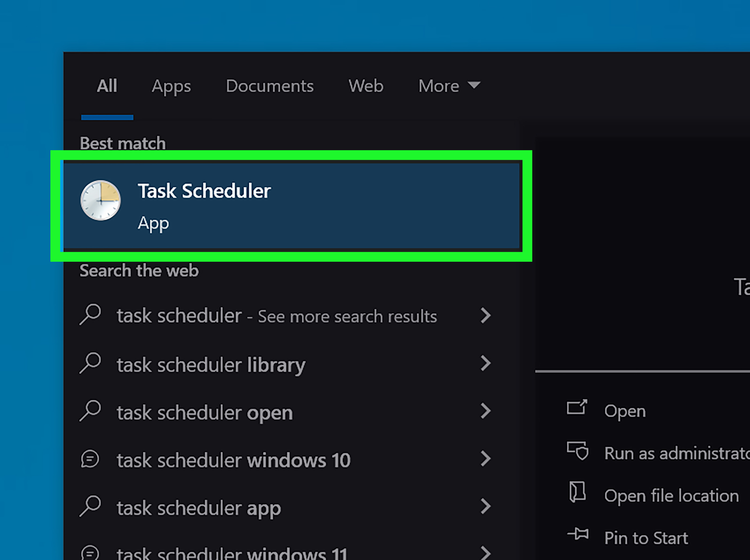750x560 pixels.
Task: Click the Open file location folder icon
Action: 577,492
